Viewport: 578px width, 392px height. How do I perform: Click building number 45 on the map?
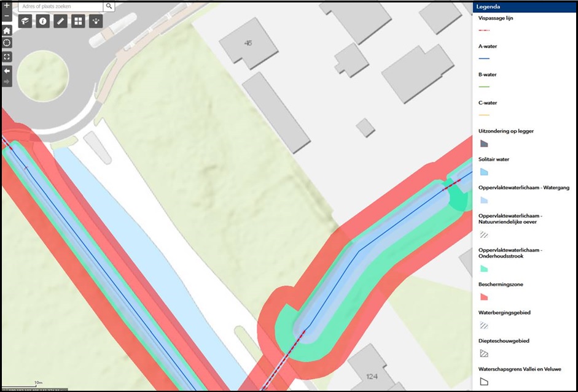(248, 43)
